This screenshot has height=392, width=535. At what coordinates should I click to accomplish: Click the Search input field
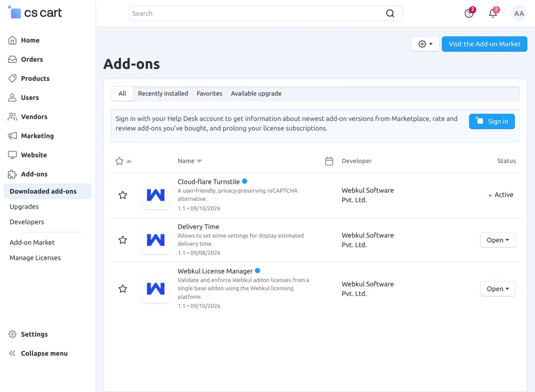[266, 13]
